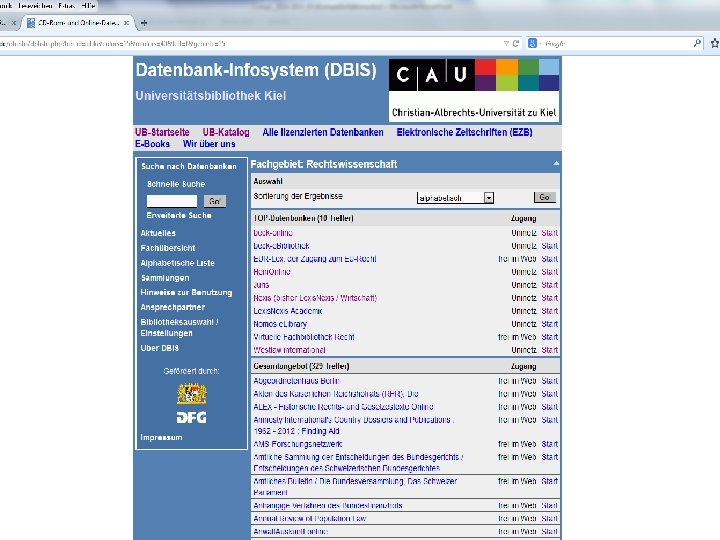Open Erweiterte Suche
The image size is (720, 540).
[x=179, y=215]
